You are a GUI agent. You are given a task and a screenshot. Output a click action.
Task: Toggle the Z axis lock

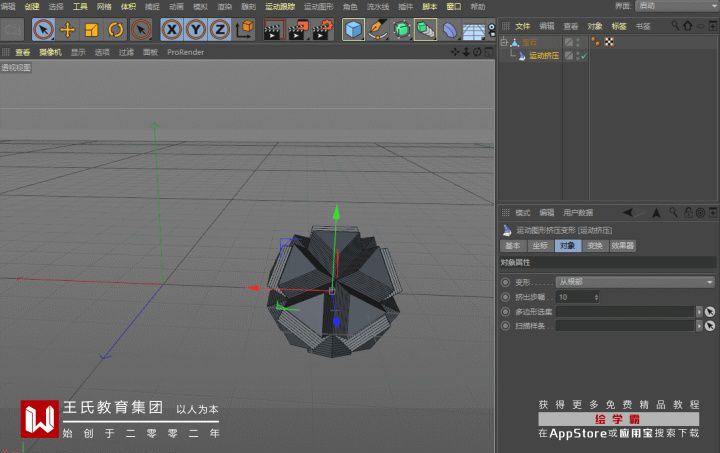tap(219, 30)
